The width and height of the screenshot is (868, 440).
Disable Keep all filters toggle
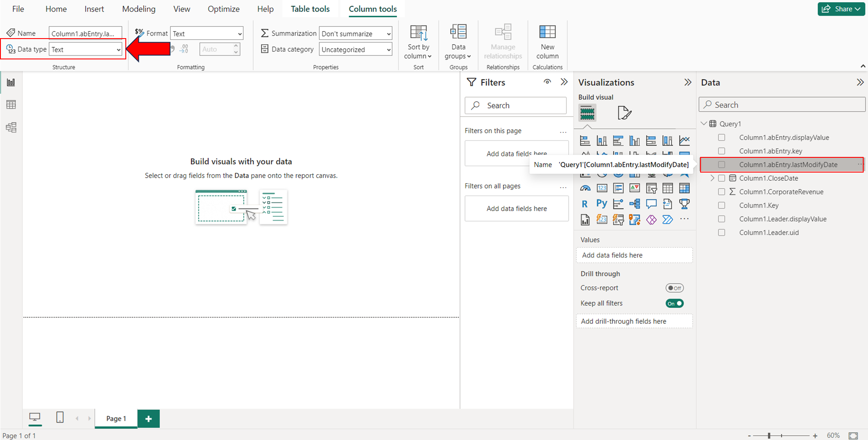click(674, 303)
